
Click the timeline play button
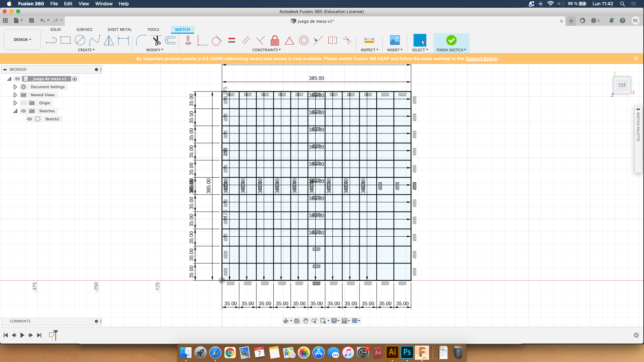[x=22, y=335]
